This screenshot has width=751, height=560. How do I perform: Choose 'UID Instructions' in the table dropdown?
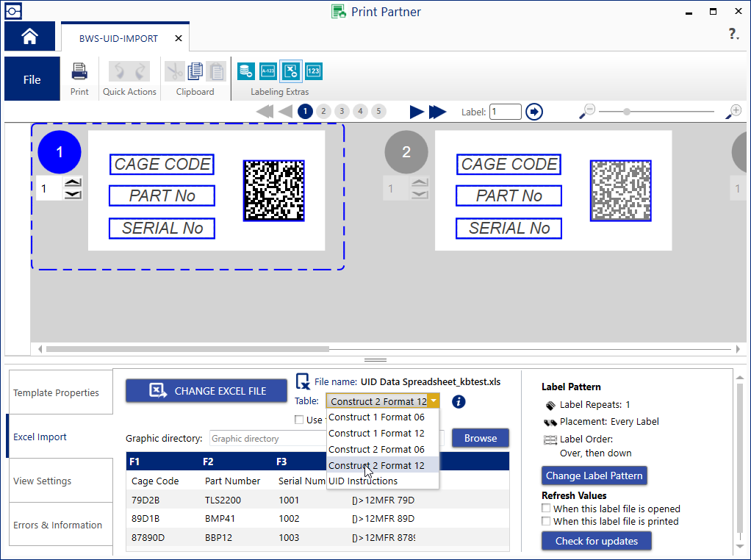363,481
